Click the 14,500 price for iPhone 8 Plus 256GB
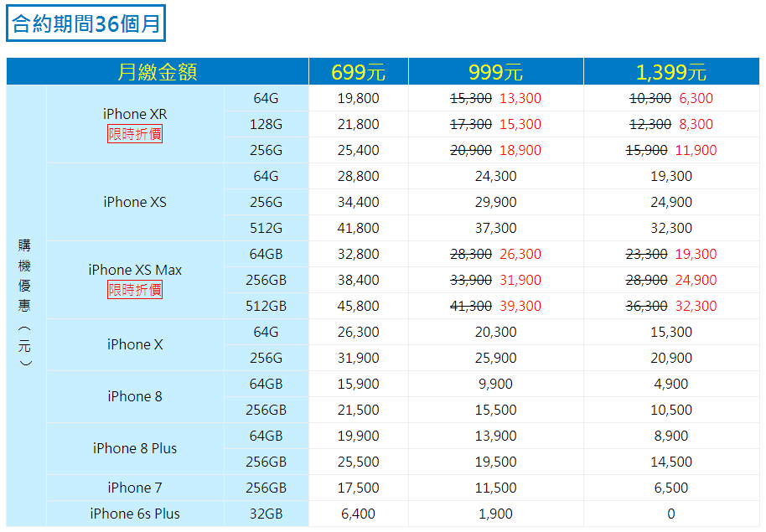This screenshot has width=766, height=532. coord(671,462)
